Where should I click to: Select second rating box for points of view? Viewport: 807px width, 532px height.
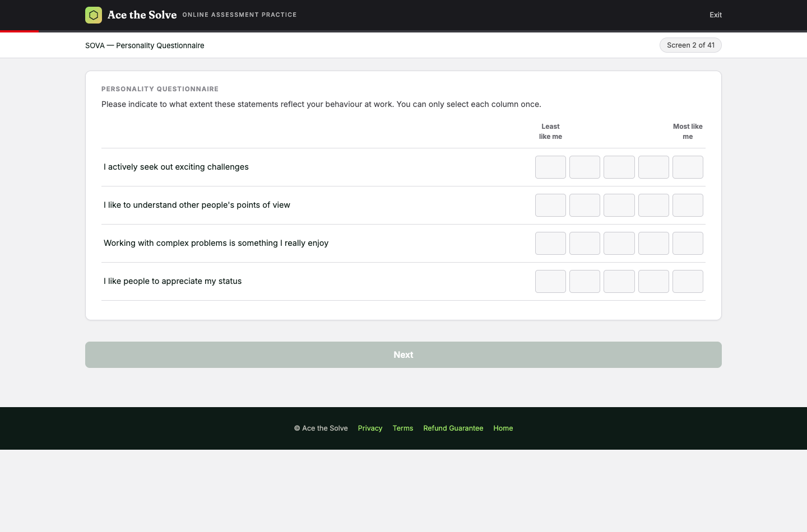click(x=585, y=205)
